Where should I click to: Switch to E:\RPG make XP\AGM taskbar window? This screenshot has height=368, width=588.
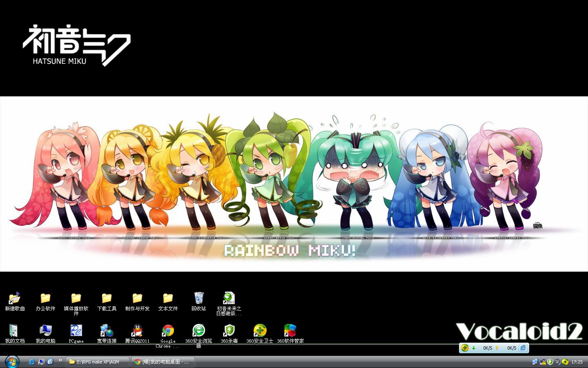pos(98,362)
